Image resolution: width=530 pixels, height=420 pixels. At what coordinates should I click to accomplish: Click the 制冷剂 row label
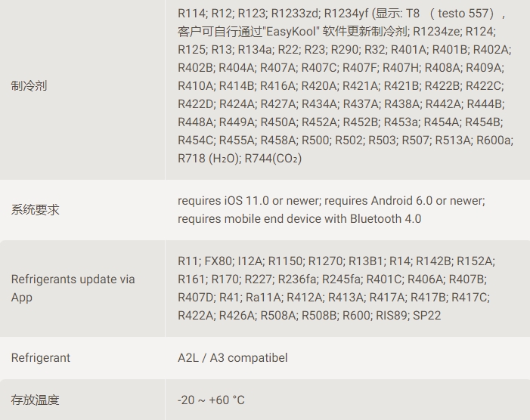[x=29, y=86]
